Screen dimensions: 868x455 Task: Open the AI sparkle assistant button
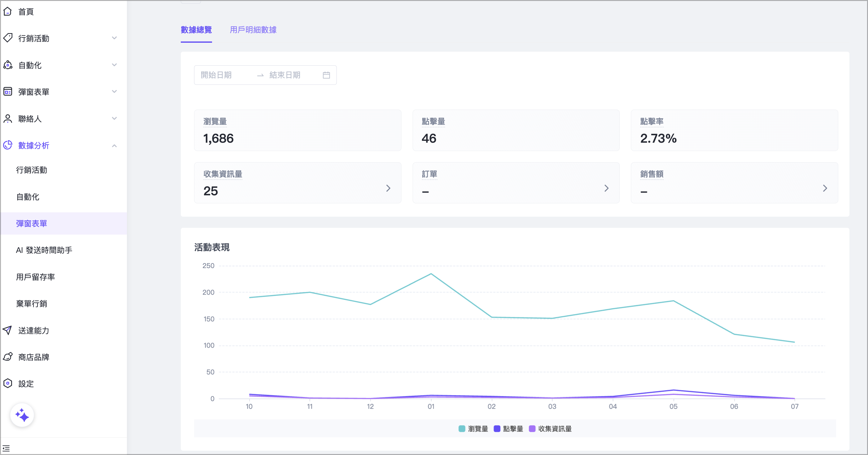click(22, 415)
